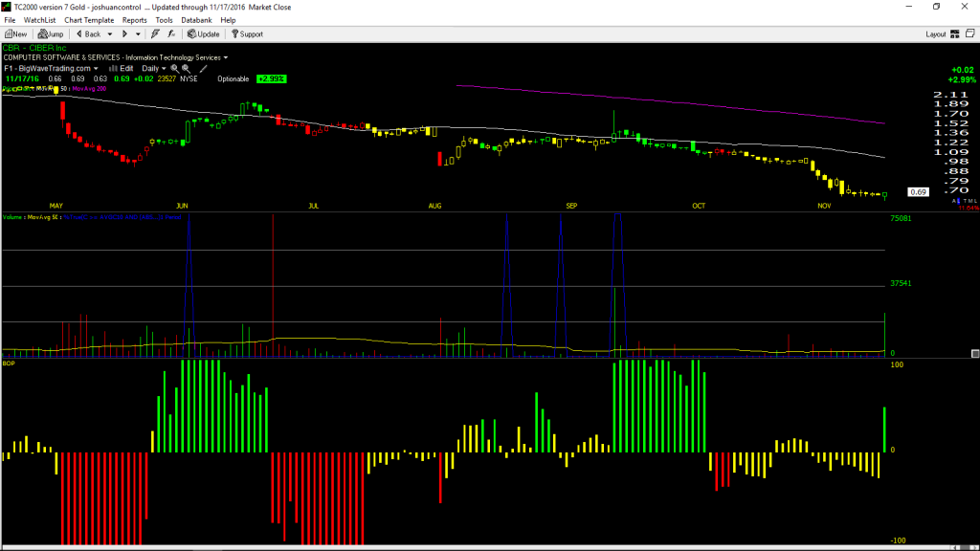Screen dimensions: 980x551
Task: Click the MovAvg 200 legend label
Action: click(x=89, y=89)
